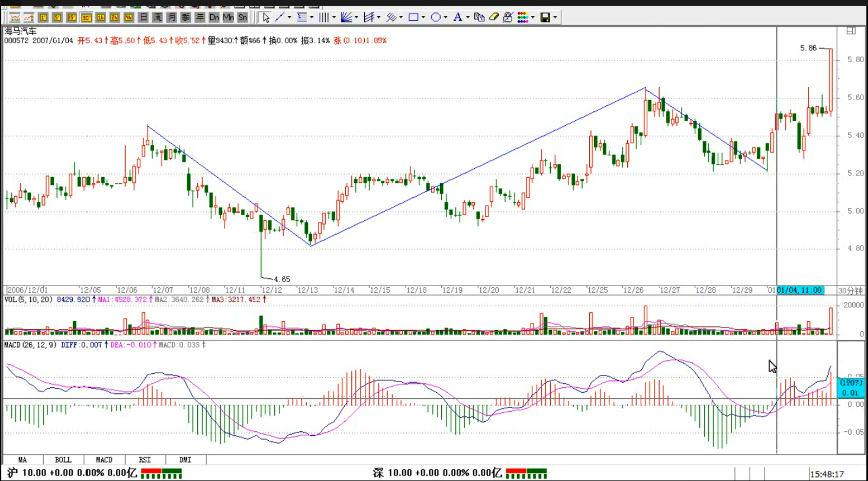Expand the text tool dropdown arrow
The height and width of the screenshot is (481, 868).
tap(468, 17)
